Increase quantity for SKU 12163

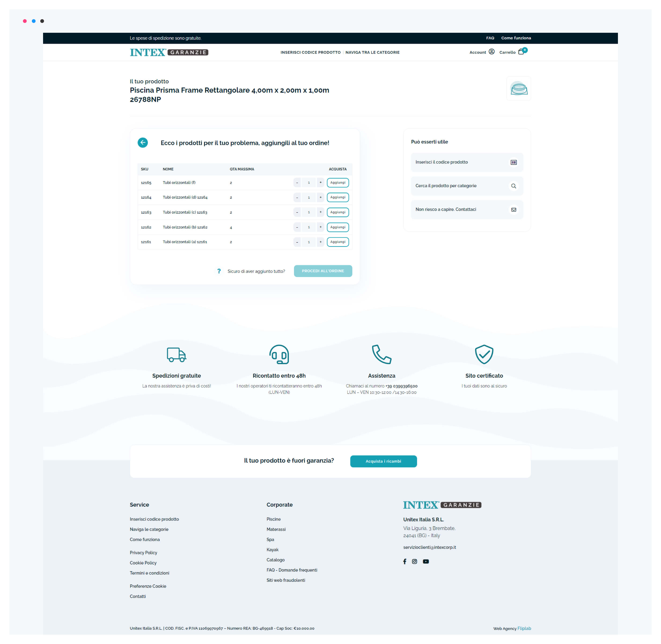point(321,212)
